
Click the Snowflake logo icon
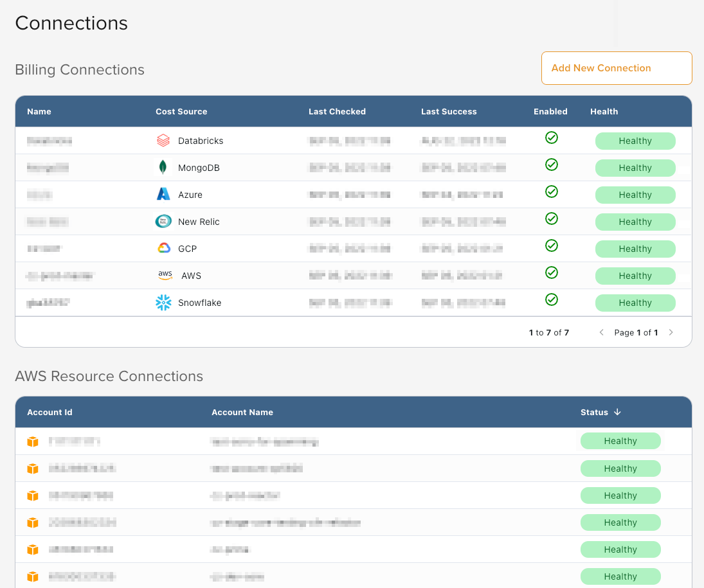(163, 303)
